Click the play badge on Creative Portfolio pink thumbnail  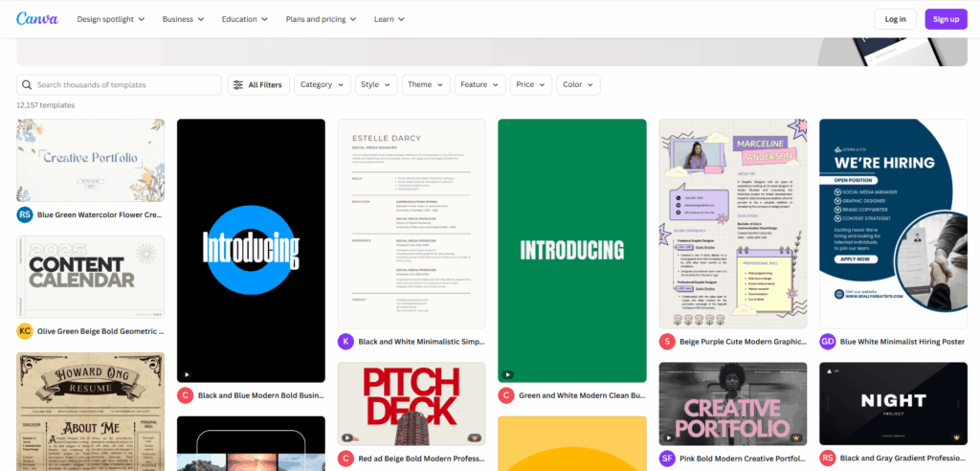pos(668,437)
